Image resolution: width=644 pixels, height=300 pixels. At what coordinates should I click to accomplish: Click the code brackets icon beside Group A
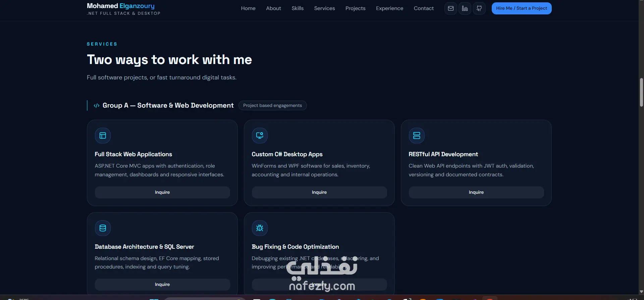pos(97,106)
